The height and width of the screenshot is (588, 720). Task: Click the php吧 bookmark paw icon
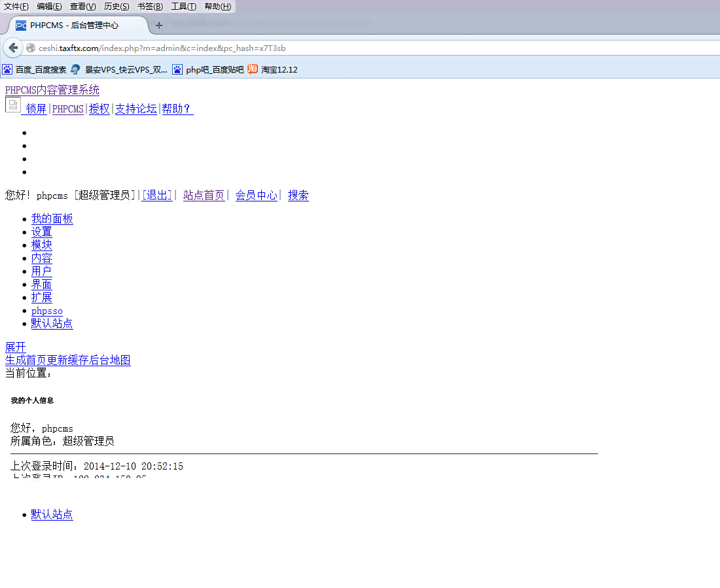pyautogui.click(x=177, y=70)
